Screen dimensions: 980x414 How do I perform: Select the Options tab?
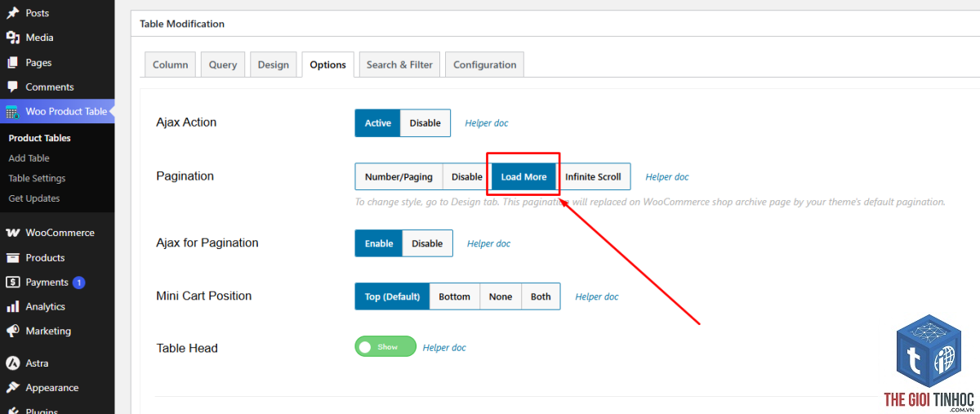click(328, 65)
